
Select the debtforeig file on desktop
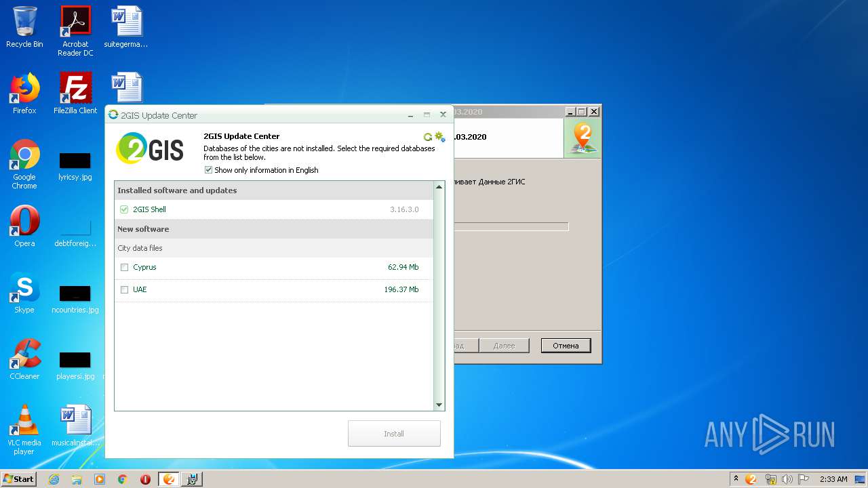(75, 233)
